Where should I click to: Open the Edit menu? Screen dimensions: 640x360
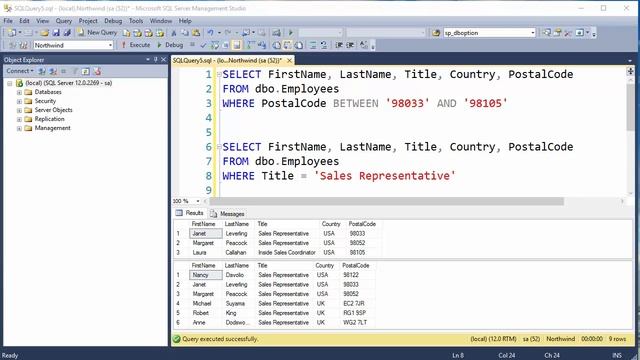coord(24,21)
